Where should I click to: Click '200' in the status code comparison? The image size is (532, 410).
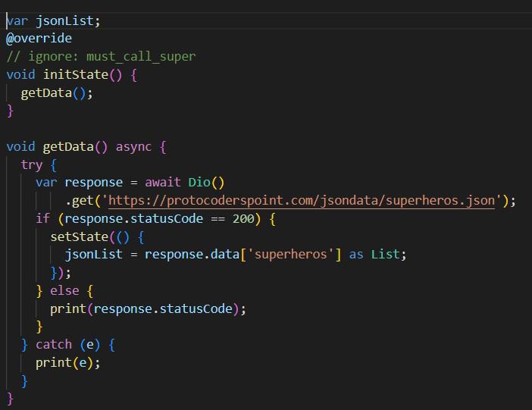243,218
